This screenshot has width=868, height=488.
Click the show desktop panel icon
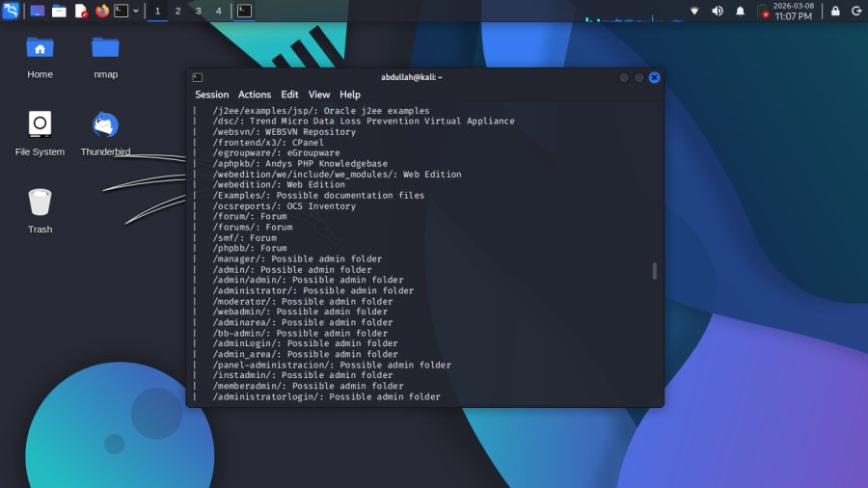pyautogui.click(x=38, y=11)
